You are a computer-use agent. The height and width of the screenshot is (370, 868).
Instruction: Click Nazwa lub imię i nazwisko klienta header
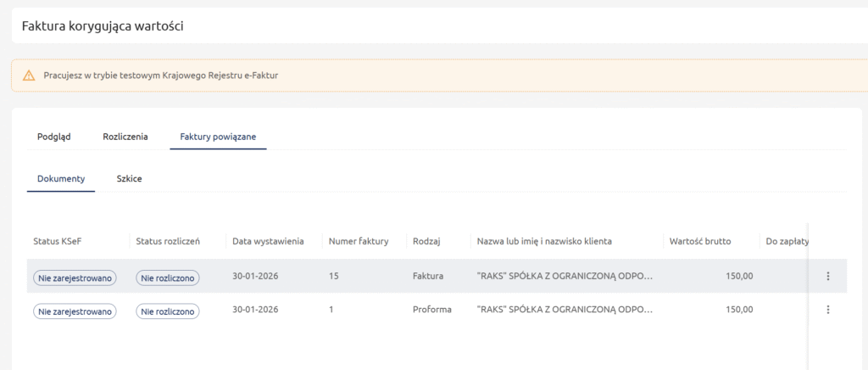coord(544,241)
